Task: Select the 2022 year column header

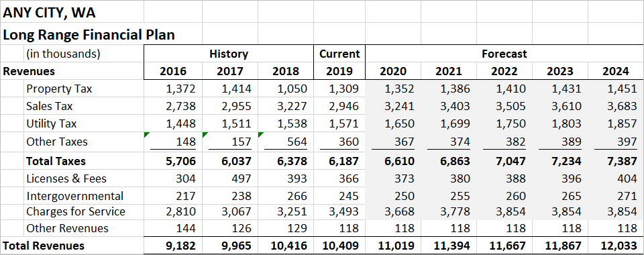Action: coord(504,71)
